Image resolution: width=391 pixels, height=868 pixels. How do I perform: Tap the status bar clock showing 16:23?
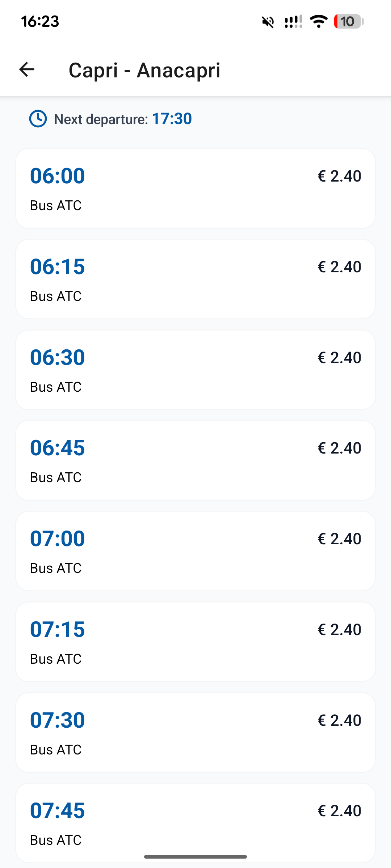pyautogui.click(x=40, y=21)
